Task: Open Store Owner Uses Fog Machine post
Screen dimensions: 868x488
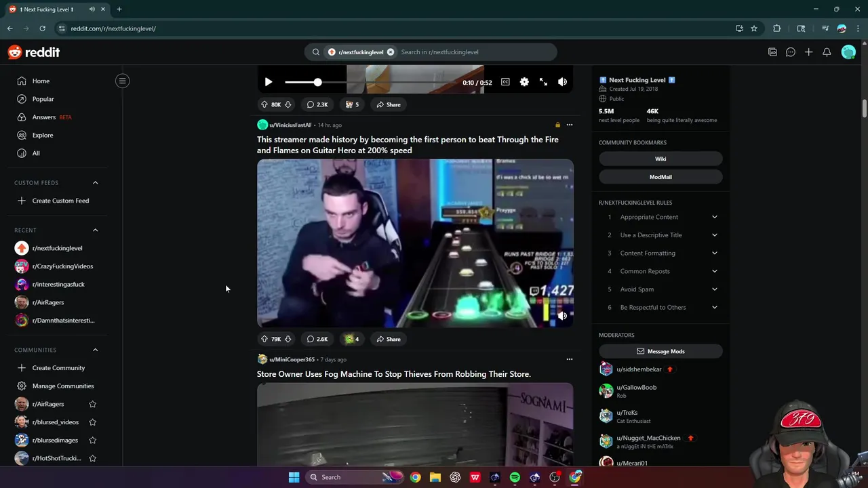Action: 394,374
